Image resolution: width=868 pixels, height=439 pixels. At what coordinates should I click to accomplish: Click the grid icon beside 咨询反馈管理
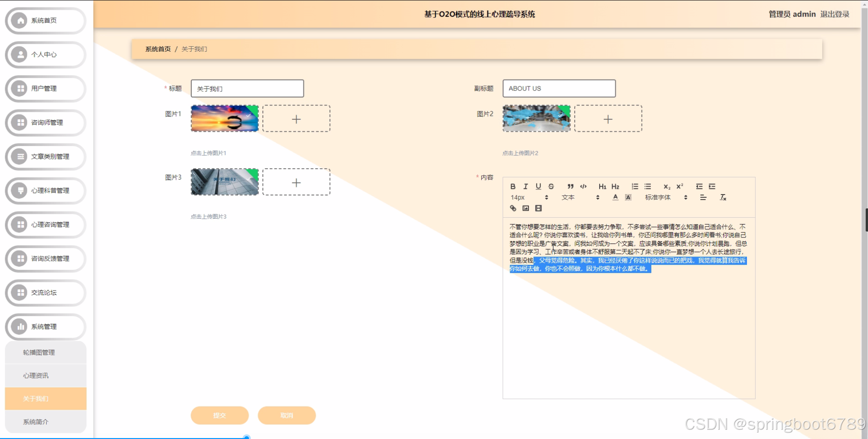pos(19,259)
